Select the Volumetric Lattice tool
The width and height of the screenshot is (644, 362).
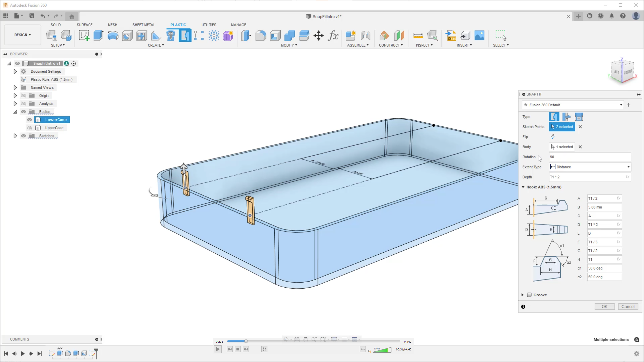point(214,35)
